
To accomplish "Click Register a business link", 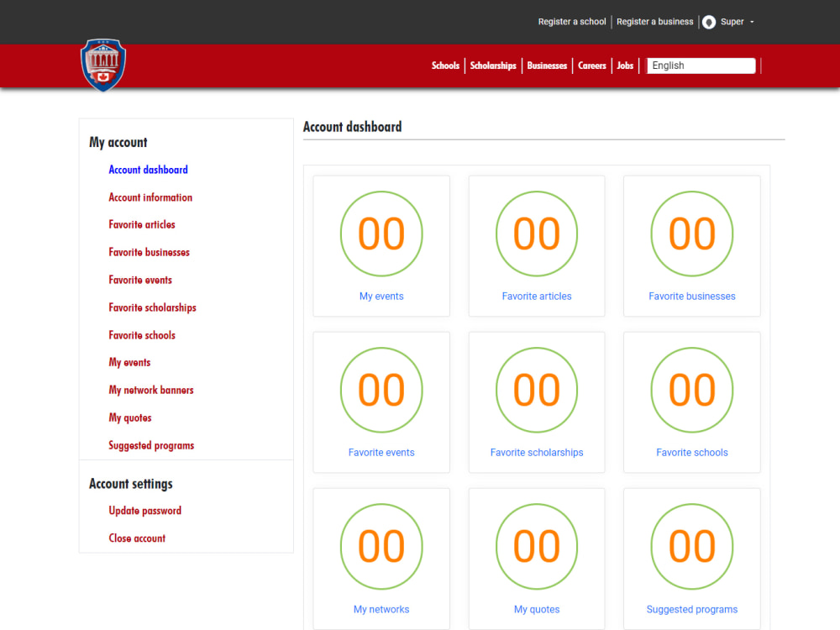I will pyautogui.click(x=654, y=22).
